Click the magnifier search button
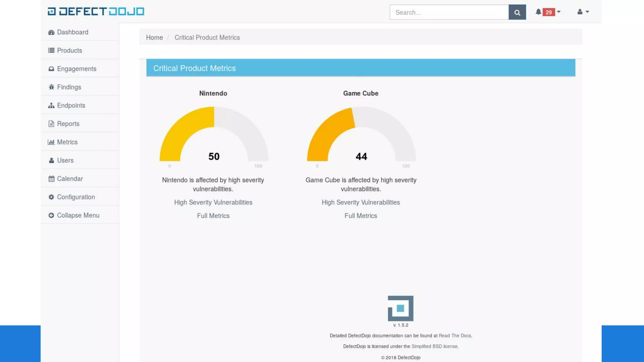 [x=517, y=12]
